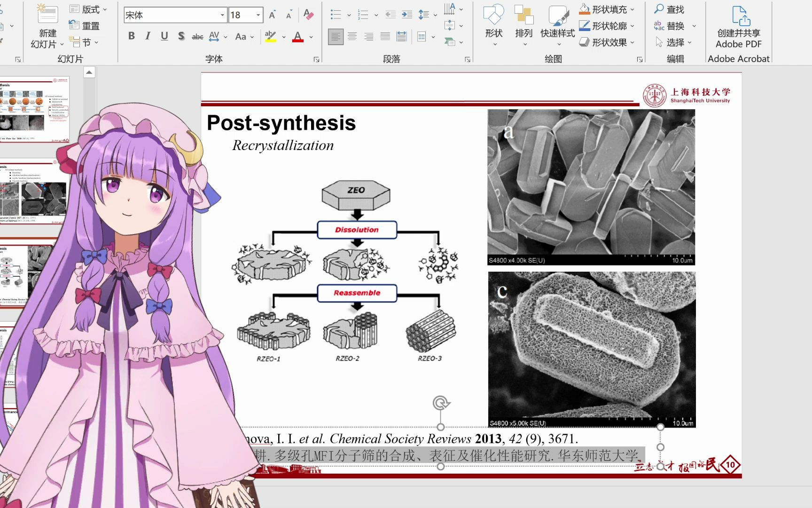This screenshot has height=508, width=812.
Task: Toggle align right paragraph
Action: [369, 36]
